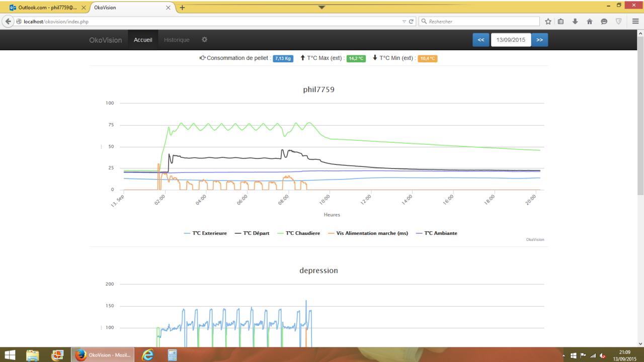Reload the page with the refresh icon
644x362 pixels.
pyautogui.click(x=412, y=22)
